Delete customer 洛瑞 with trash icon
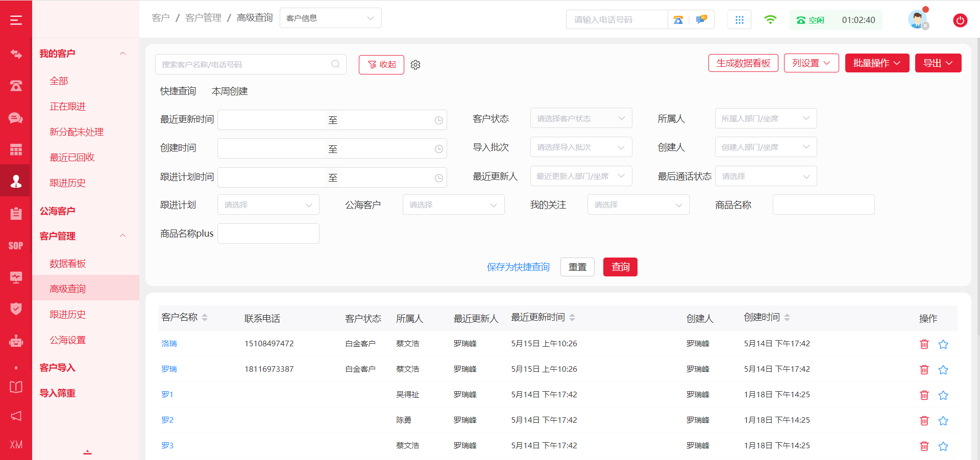Screen dimensions: 980x460 click(924, 344)
